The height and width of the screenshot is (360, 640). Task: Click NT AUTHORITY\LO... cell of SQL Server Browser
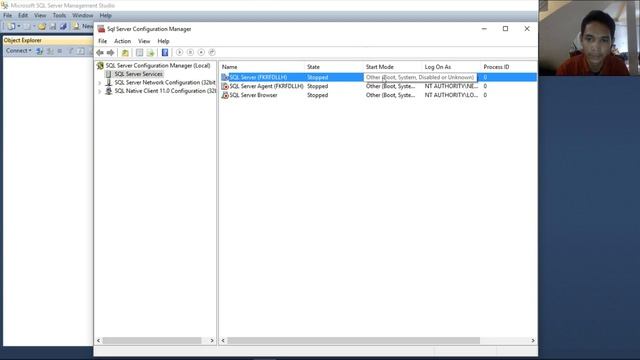tap(451, 95)
